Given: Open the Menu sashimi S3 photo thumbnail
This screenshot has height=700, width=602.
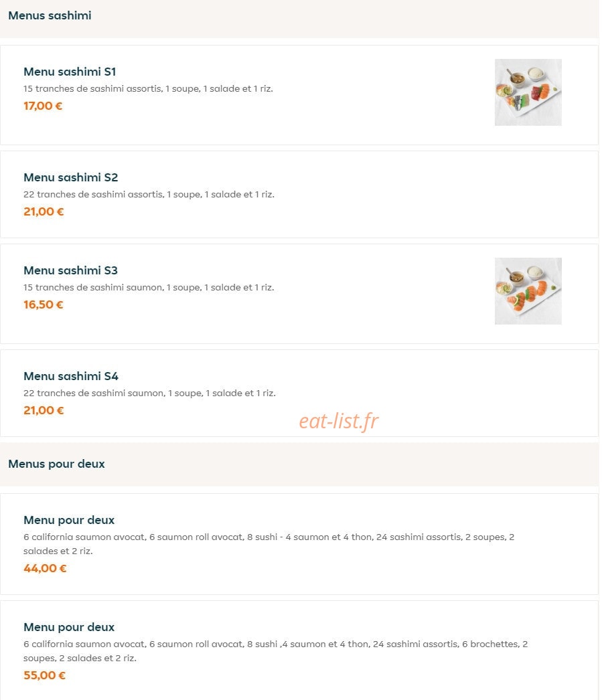Looking at the screenshot, I should pos(528,291).
